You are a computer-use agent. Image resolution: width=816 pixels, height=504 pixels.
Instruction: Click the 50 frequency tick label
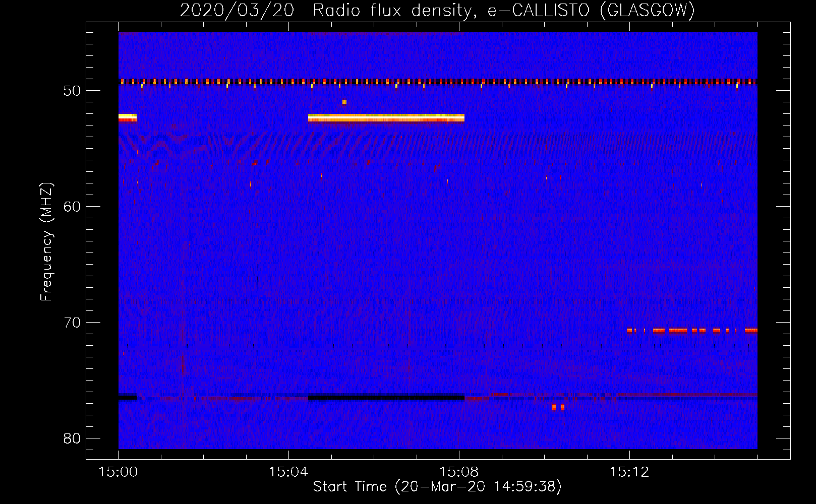click(72, 91)
